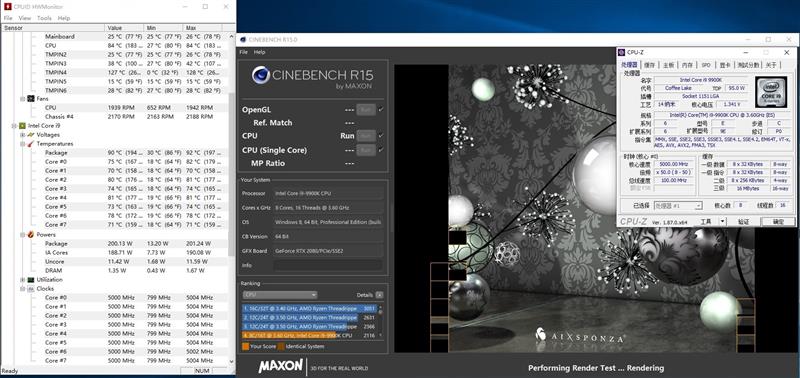Click the Cinebench R15 logo sphere icon
Viewport: 800px width, 378px height.
(261, 75)
